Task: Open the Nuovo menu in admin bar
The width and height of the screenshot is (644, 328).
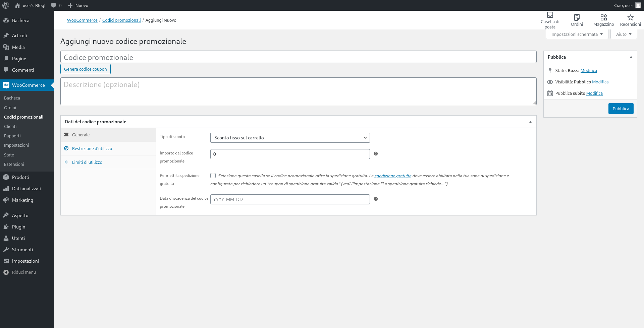Action: coord(78,5)
